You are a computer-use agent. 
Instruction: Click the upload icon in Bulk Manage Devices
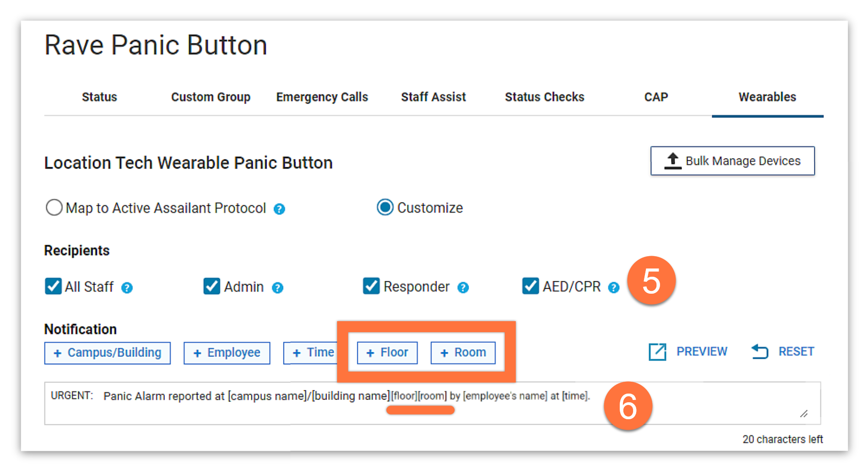click(672, 161)
